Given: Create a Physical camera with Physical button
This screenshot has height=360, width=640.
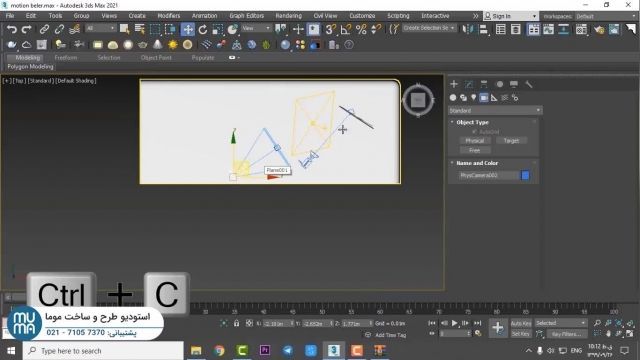Looking at the screenshot, I should click(x=475, y=140).
